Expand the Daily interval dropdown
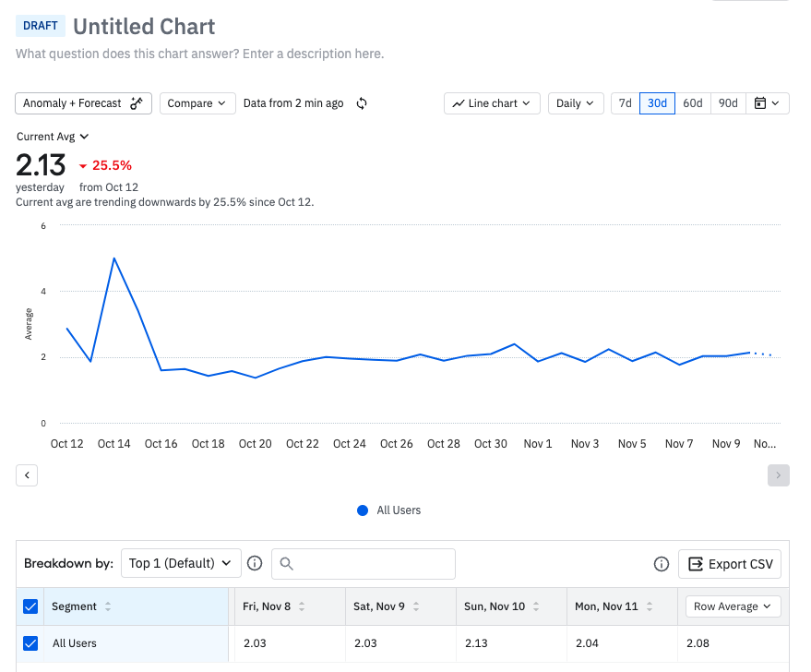 pyautogui.click(x=576, y=103)
